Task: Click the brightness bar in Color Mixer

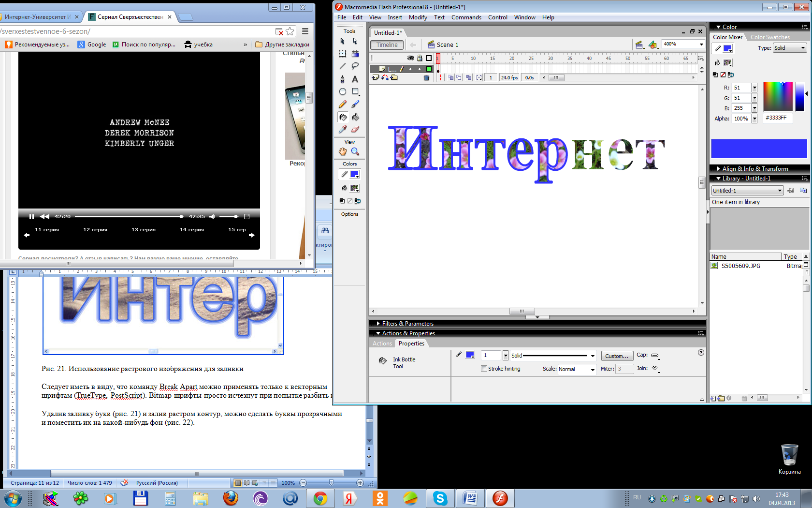Action: click(x=800, y=97)
